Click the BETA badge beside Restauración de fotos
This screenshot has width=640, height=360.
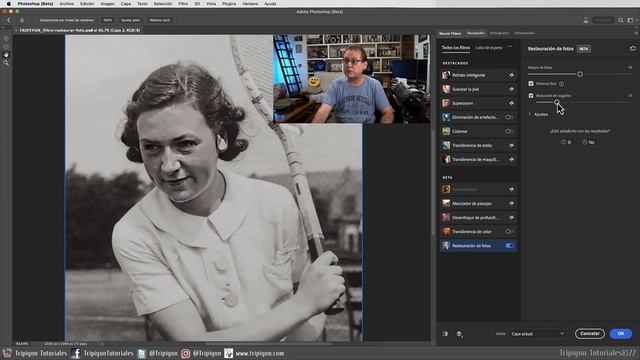[584, 49]
